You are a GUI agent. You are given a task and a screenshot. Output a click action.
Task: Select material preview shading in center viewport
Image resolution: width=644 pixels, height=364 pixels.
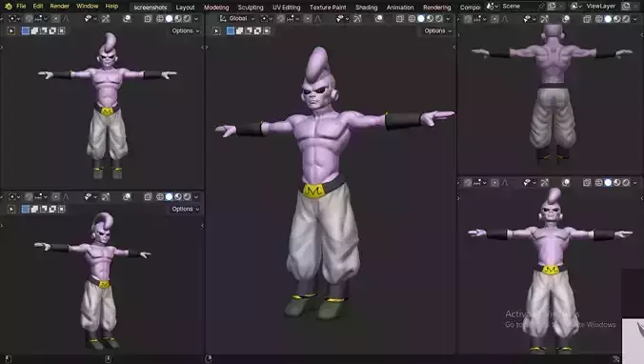coord(430,18)
